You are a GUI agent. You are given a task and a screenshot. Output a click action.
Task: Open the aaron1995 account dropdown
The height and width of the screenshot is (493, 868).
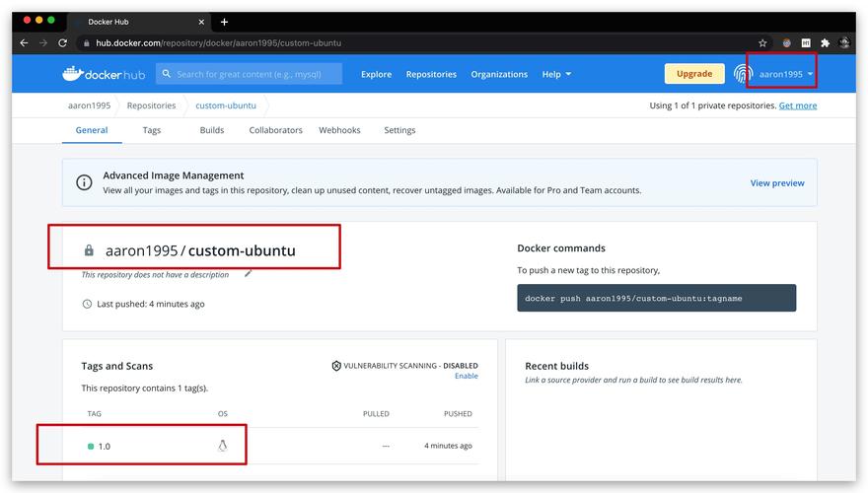click(x=786, y=74)
